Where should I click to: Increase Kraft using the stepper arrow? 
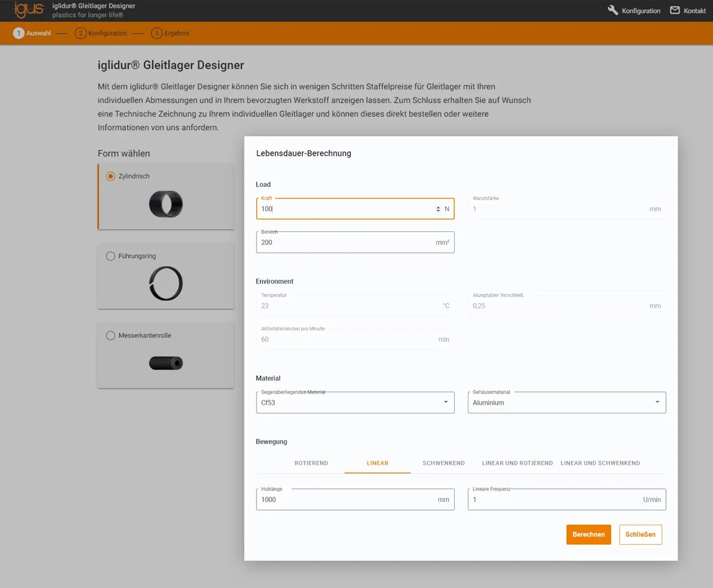(437, 206)
